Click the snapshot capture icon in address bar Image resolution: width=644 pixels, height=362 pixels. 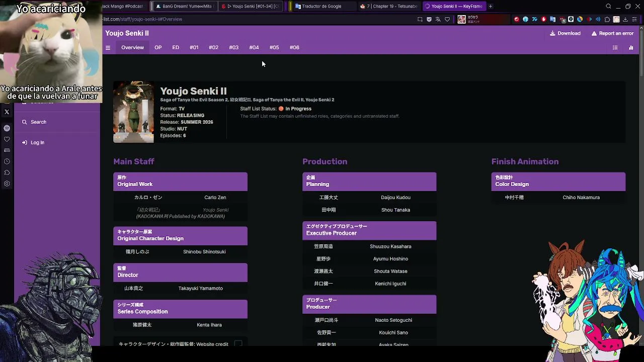[x=420, y=19]
